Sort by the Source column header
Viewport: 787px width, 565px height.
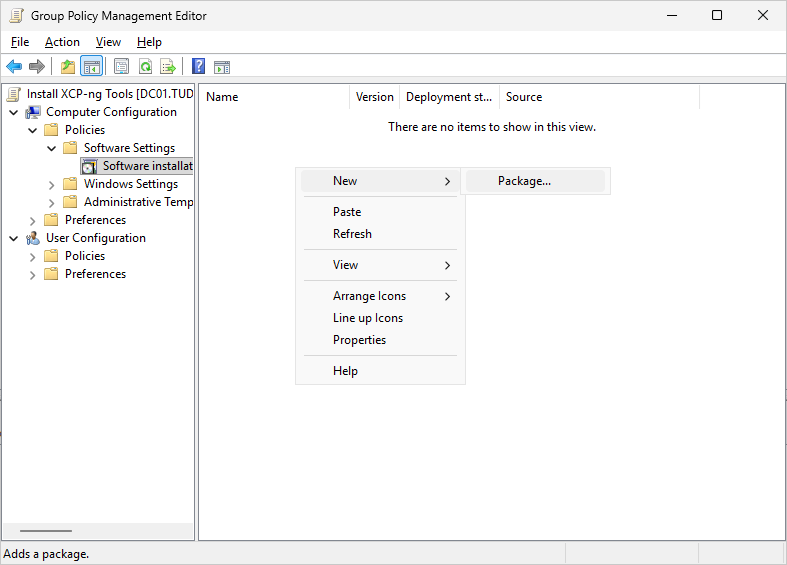point(599,97)
